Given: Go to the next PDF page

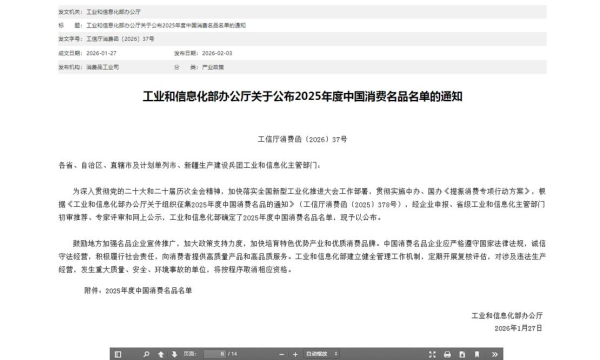Looking at the screenshot, I should pos(174,354).
